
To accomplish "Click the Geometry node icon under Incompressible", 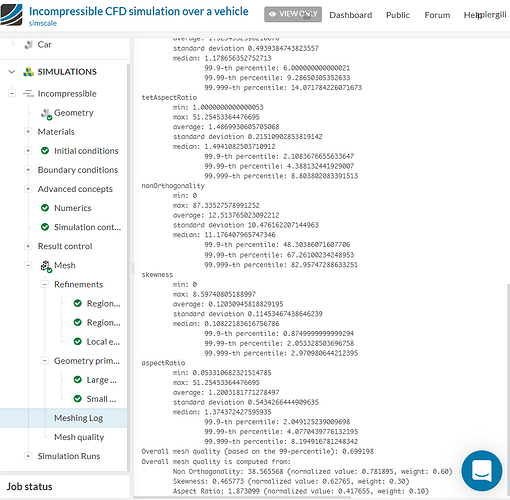I will (46, 114).
